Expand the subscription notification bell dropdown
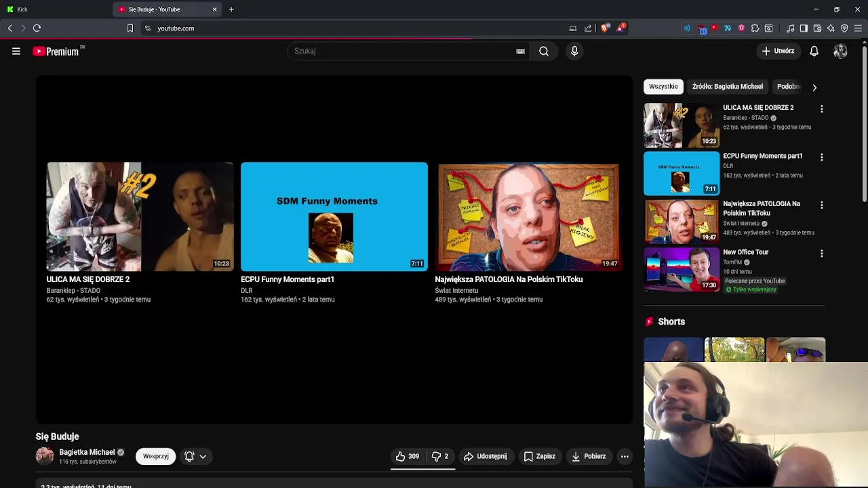Screen dimensions: 868x488 tap(195, 456)
